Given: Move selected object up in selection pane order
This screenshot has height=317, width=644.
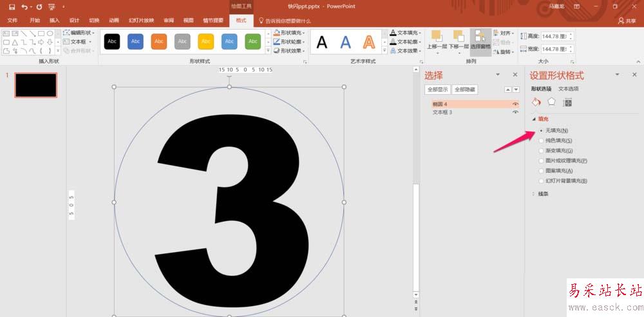Looking at the screenshot, I should (x=508, y=89).
